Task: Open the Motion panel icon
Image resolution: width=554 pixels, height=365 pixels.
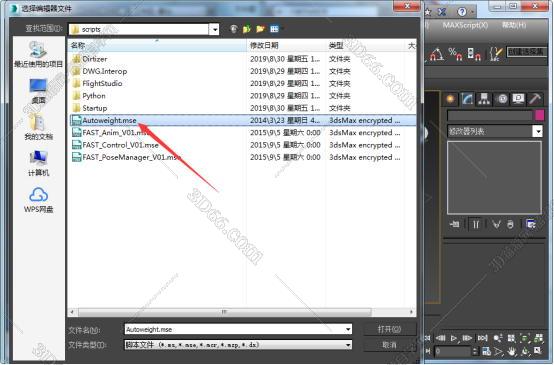Action: pyautogui.click(x=501, y=99)
